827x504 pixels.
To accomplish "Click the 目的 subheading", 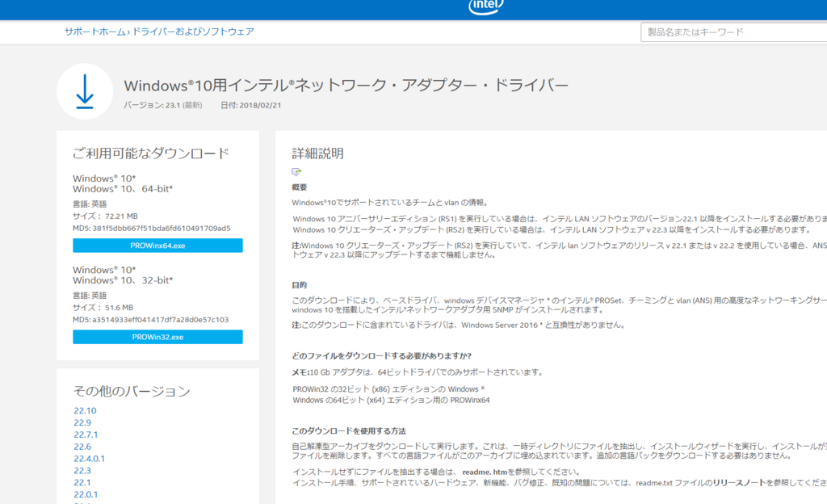I will pos(299,284).
